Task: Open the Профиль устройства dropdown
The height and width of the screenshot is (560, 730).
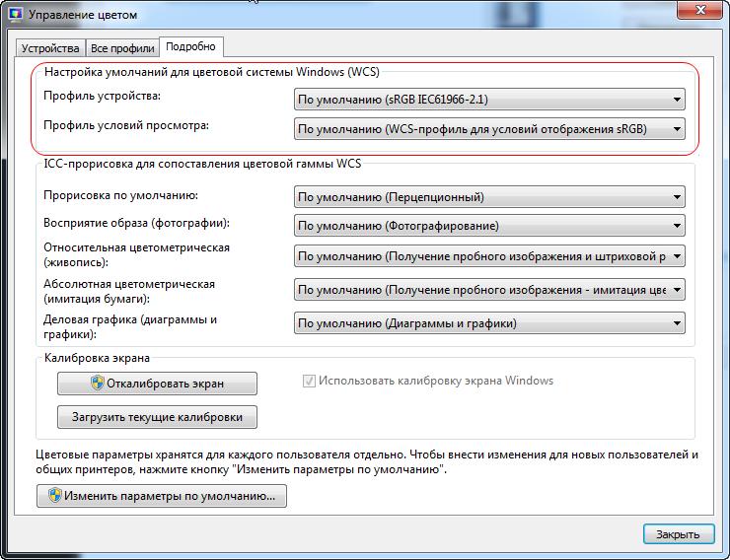Action: pos(489,99)
